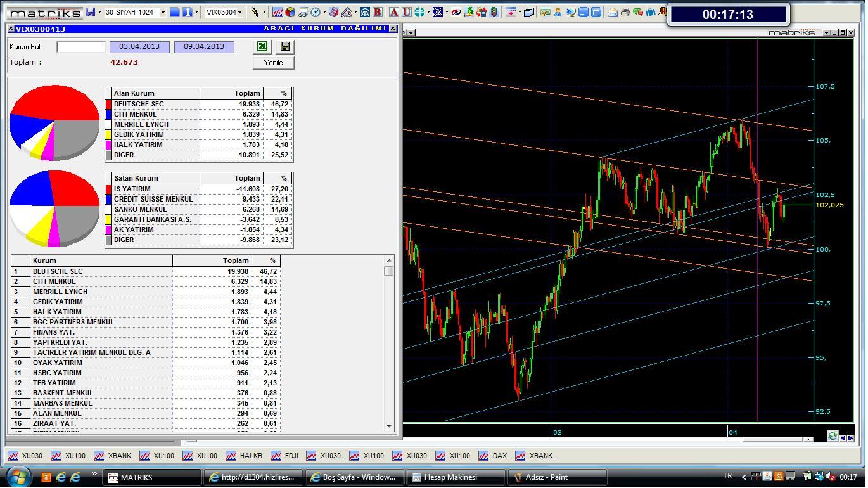
Task: Click the red swatch next to DEUTSCHE SEC
Action: pos(108,104)
